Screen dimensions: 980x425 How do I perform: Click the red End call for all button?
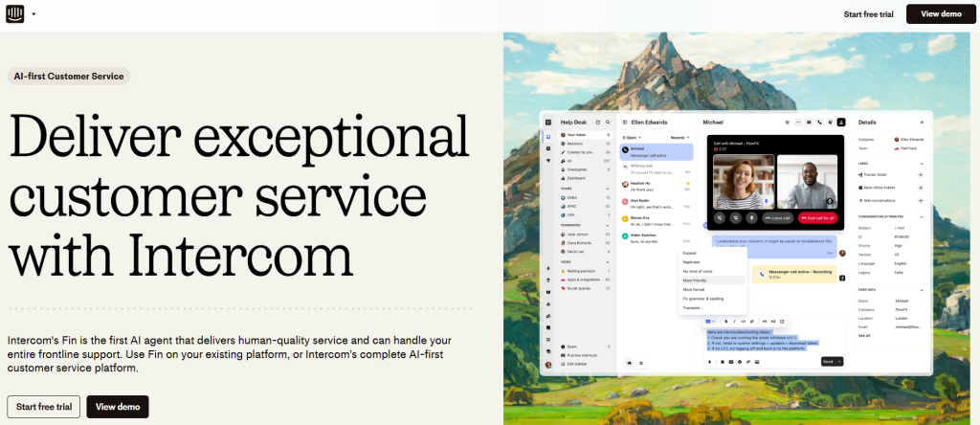(x=817, y=218)
